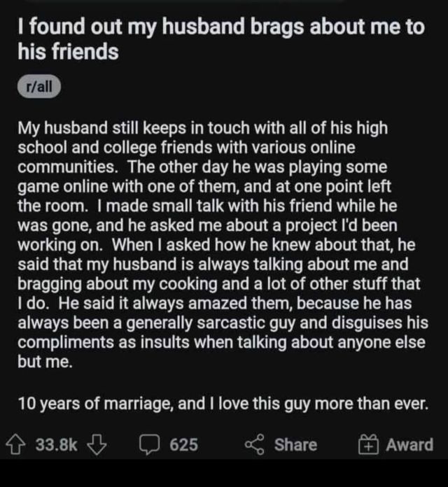Viewport: 448px width, 487px height.
Task: Click the share network icon
Action: point(255,444)
